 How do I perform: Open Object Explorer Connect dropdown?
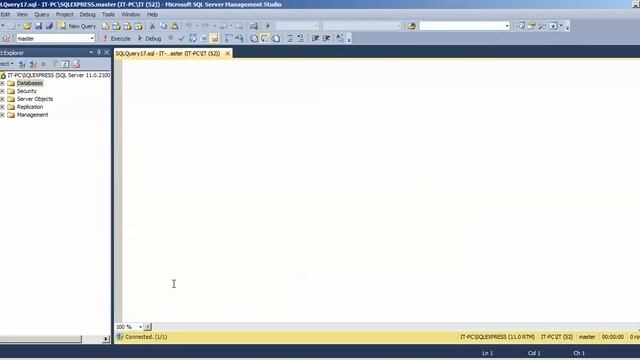click(x=7, y=64)
